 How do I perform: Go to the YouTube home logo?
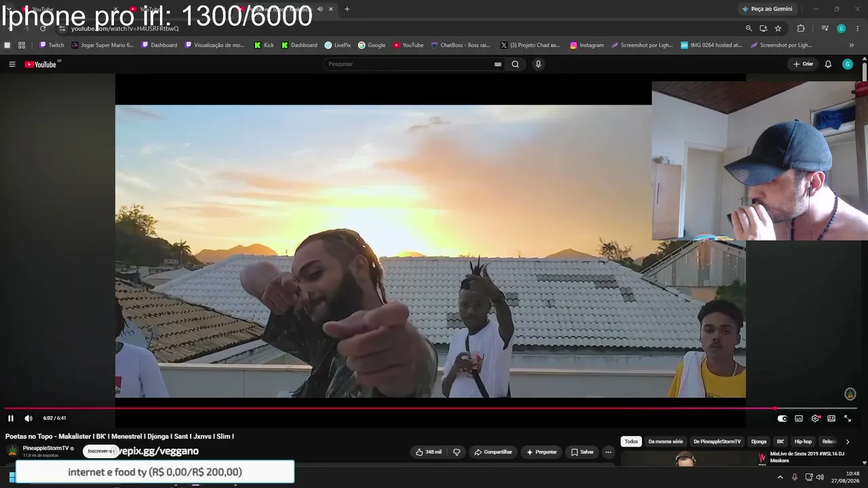click(41, 64)
